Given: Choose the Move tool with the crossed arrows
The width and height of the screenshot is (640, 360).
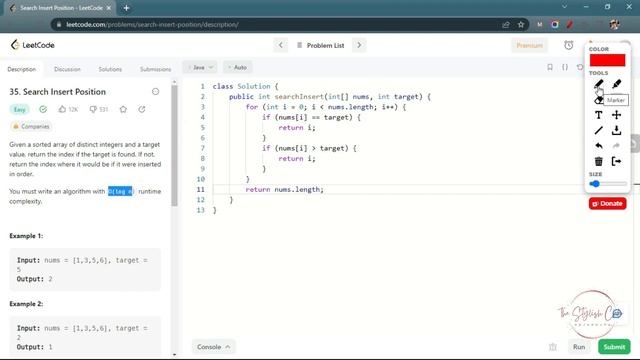Looking at the screenshot, I should coord(616,115).
